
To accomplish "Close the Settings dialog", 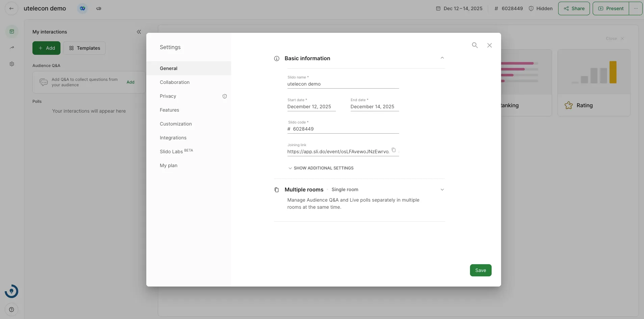I will click(x=489, y=45).
